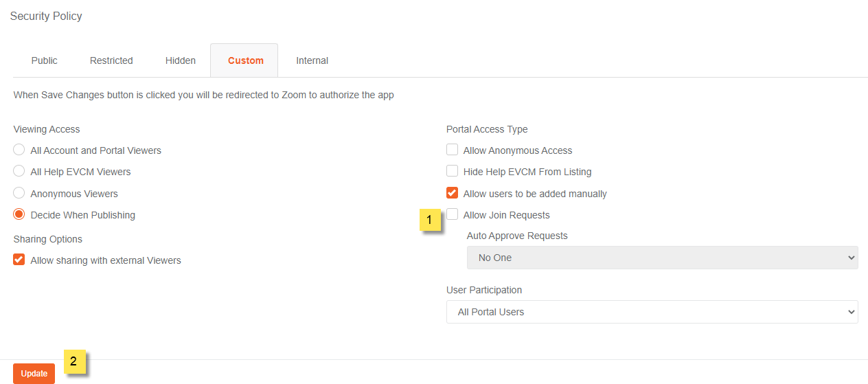This screenshot has height=384, width=868.
Task: Click the Security Policy heading
Action: coord(46,16)
